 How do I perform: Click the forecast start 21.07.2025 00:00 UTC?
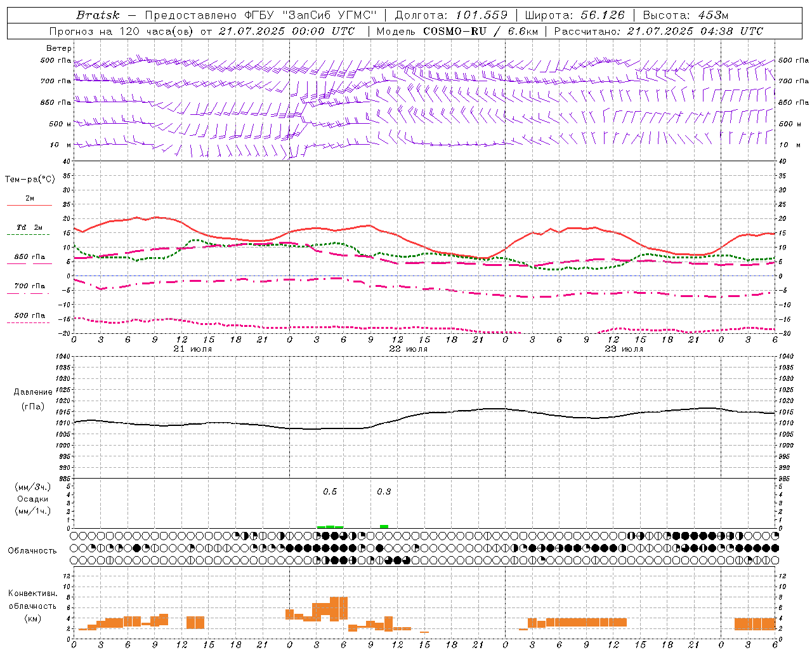[287, 31]
